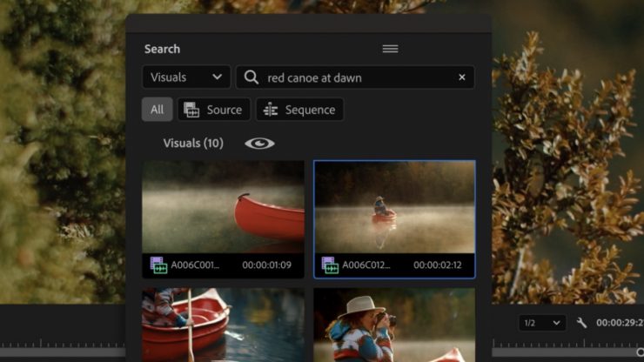Open the wrench settings in the monitor

click(x=581, y=323)
